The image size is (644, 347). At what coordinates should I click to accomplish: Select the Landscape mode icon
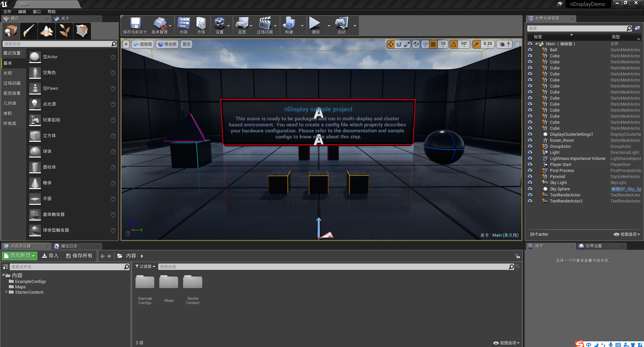pos(46,31)
